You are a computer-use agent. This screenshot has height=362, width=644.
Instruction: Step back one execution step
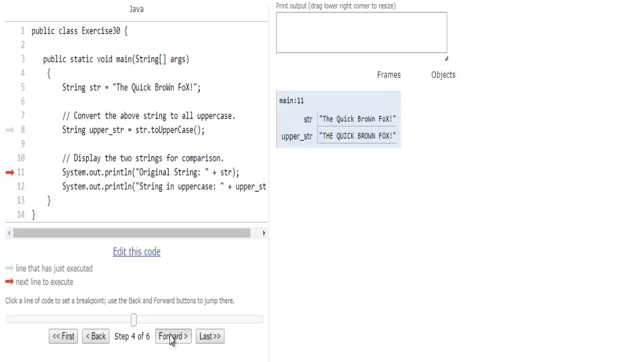click(x=96, y=336)
